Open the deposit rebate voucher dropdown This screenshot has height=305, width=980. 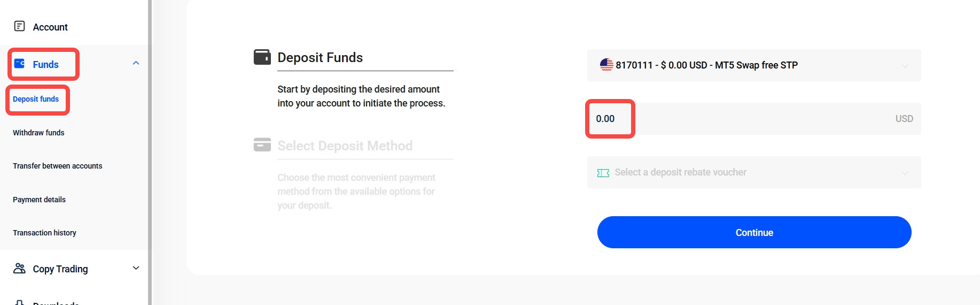753,172
